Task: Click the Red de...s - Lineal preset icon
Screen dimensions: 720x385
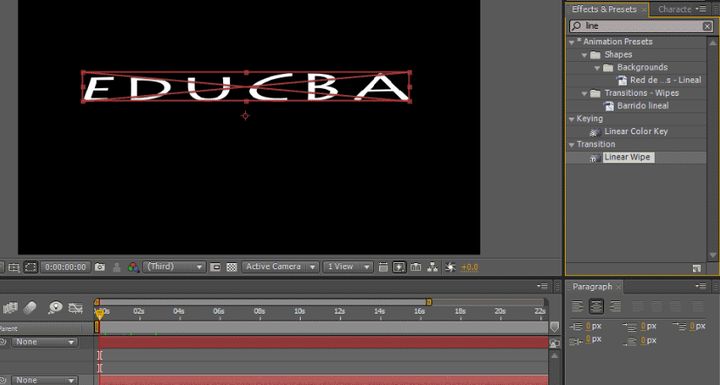Action: (622, 80)
